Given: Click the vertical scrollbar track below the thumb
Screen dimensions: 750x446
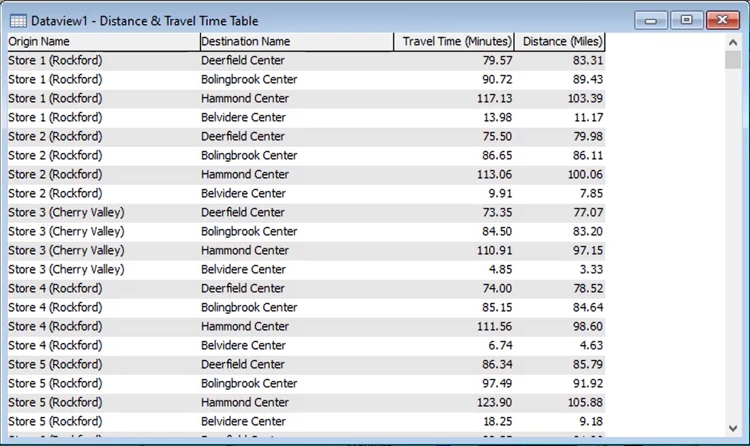Looking at the screenshot, I should 733,250.
